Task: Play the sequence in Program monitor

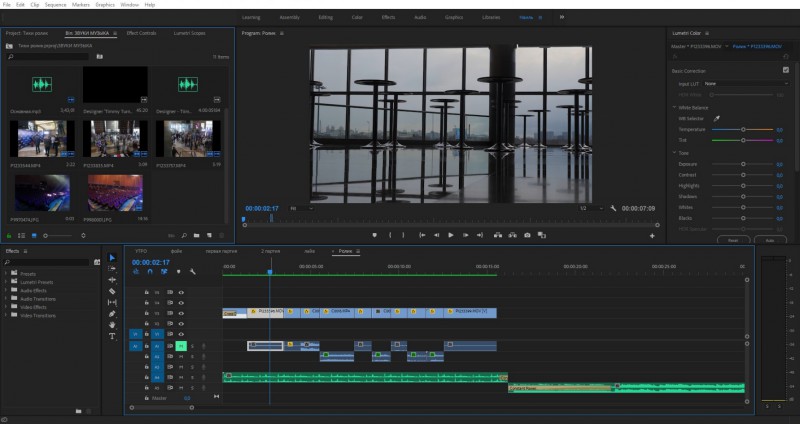Action: (451, 235)
